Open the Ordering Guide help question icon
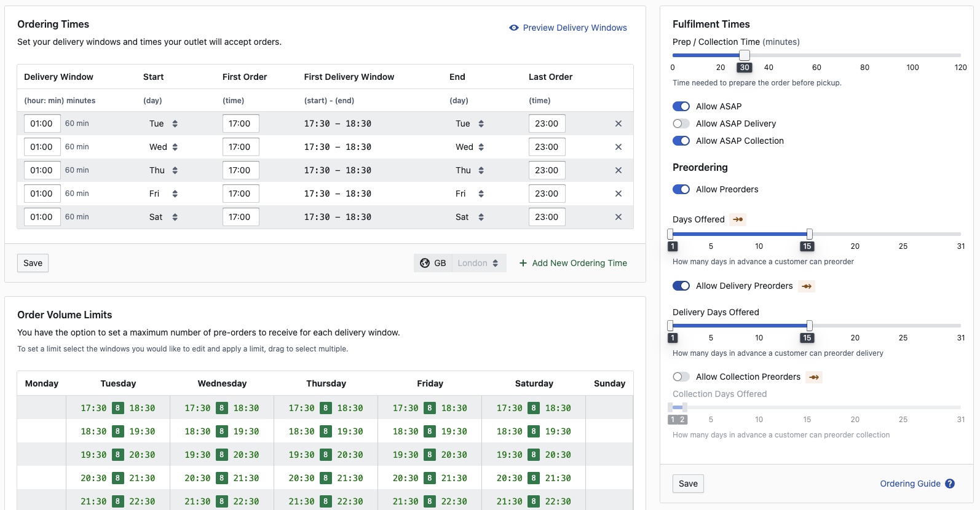The image size is (980, 510). pyautogui.click(x=950, y=484)
